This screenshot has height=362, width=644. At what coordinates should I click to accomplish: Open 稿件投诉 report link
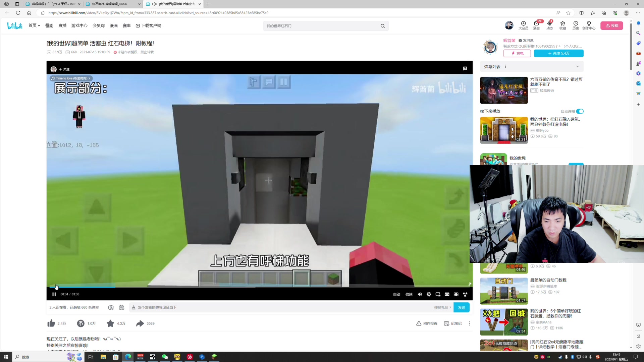point(427,323)
